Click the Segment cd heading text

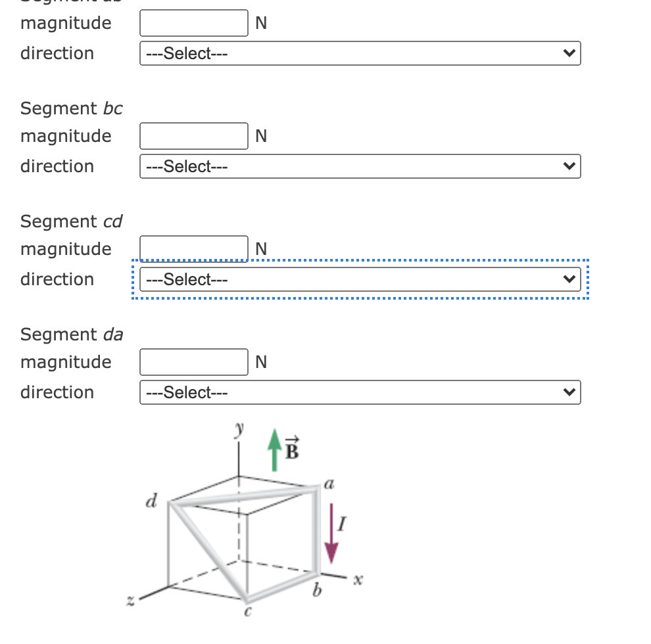point(71,221)
